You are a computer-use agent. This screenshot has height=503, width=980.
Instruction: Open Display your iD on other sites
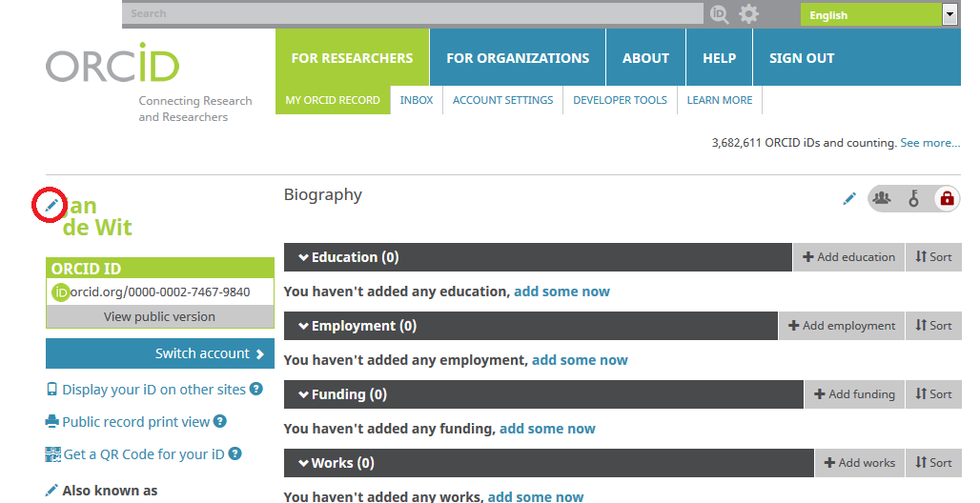[153, 390]
